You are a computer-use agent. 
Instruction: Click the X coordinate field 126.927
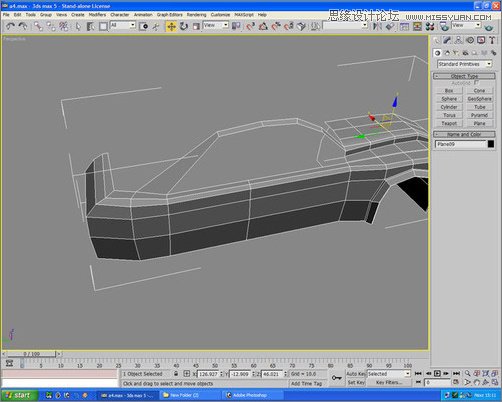point(208,374)
